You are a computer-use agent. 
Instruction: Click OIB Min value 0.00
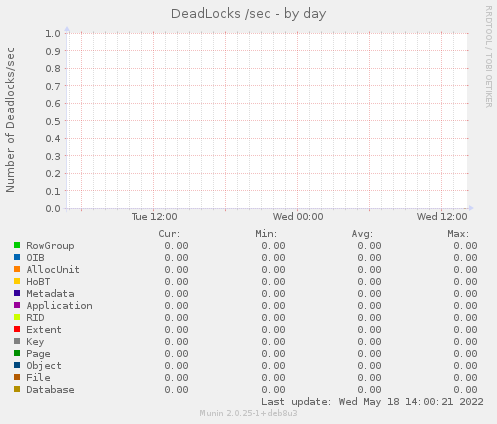[x=273, y=258]
